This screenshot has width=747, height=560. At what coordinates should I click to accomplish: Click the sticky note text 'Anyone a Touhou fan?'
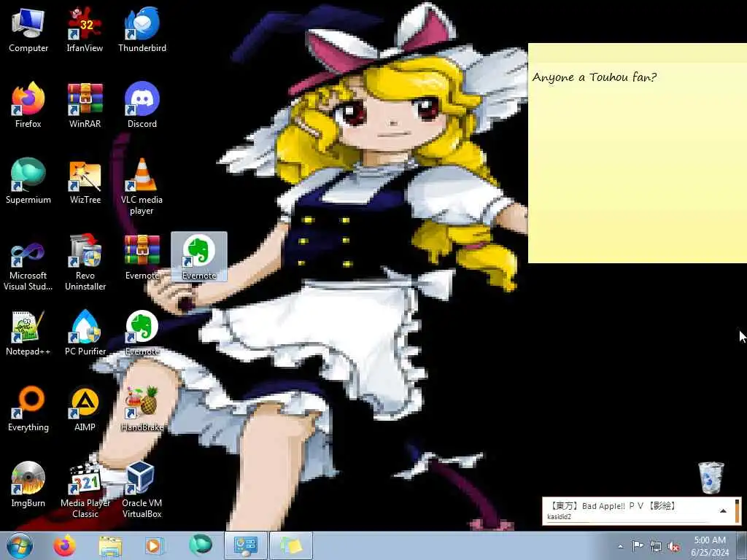coord(594,77)
